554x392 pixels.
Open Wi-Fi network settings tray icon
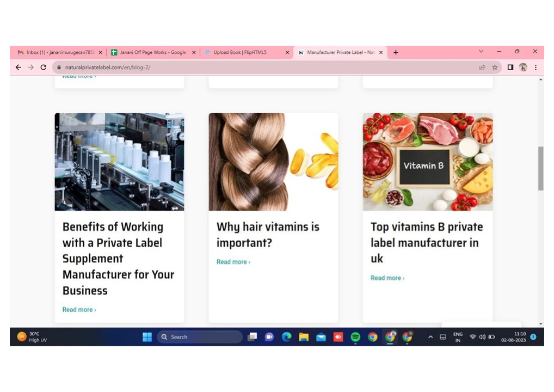[x=473, y=337]
